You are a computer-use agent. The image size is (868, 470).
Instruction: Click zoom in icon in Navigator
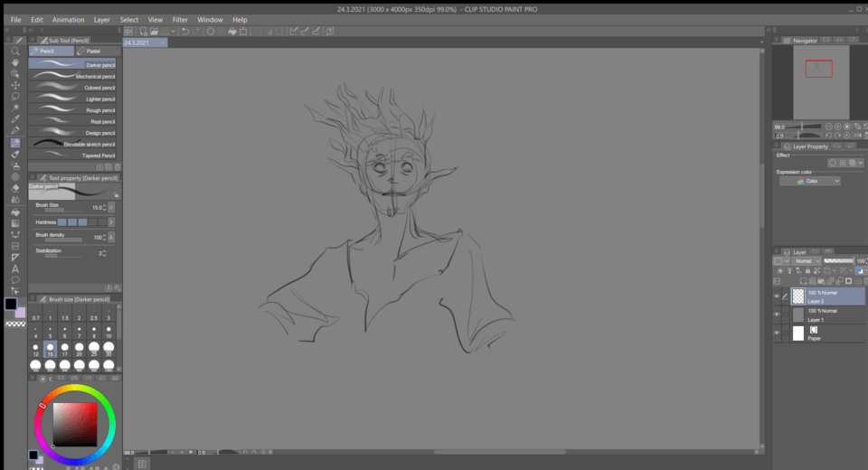(x=837, y=127)
